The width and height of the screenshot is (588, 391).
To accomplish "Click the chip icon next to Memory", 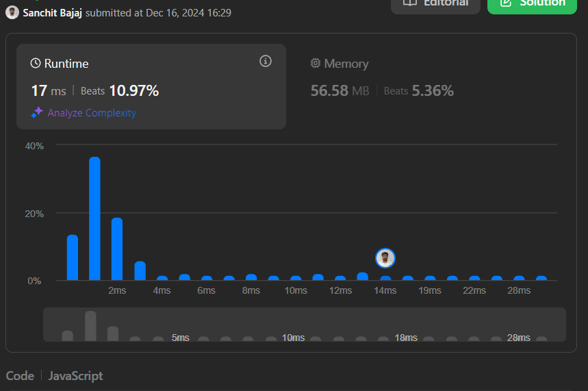I will (x=316, y=64).
